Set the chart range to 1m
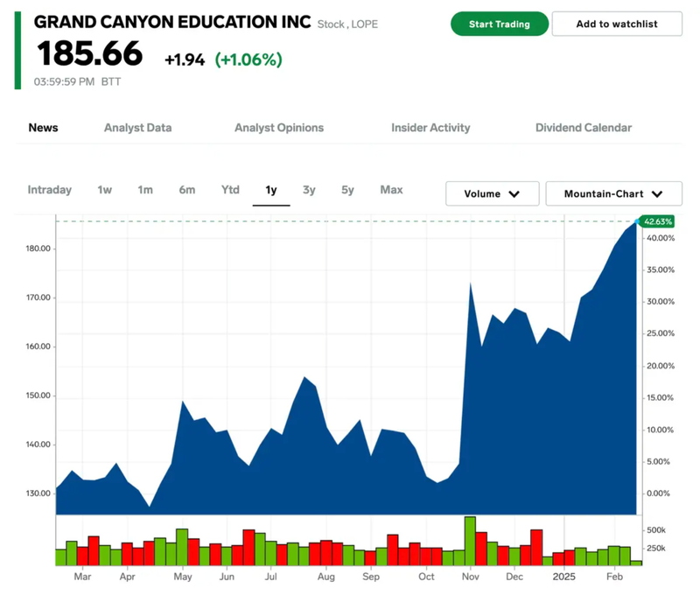Screen dimensions: 700x595 pos(145,190)
